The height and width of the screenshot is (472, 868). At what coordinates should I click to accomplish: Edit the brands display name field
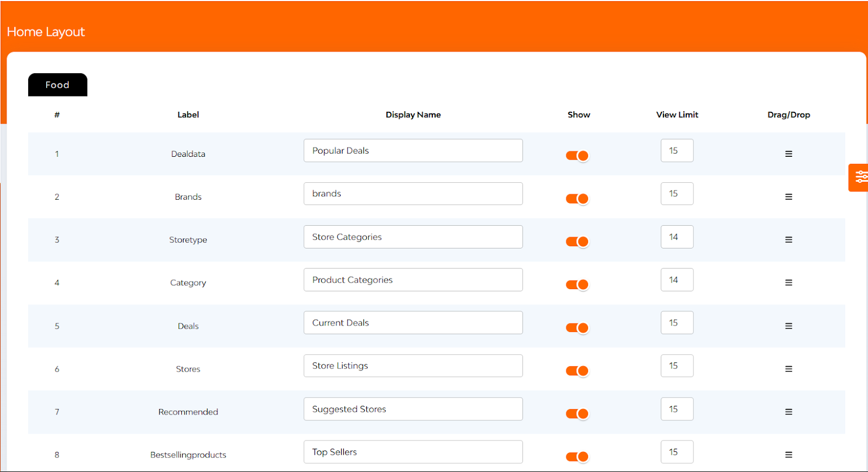[x=413, y=194]
